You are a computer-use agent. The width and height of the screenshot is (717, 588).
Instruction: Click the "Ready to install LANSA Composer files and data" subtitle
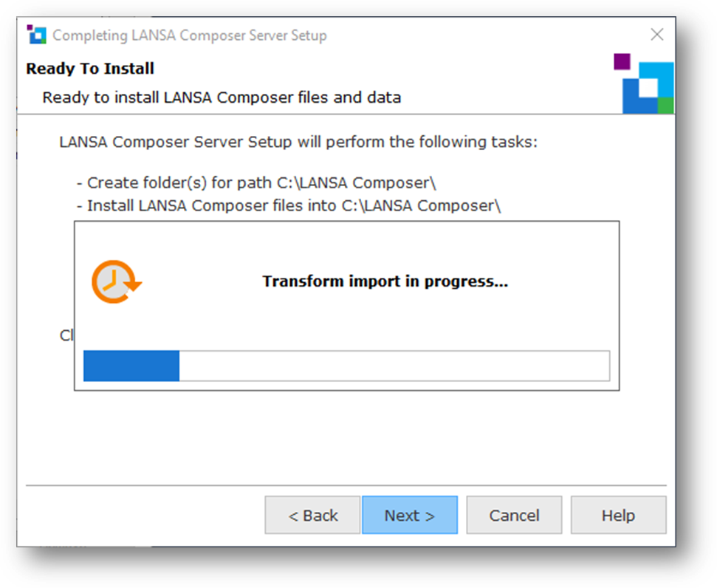tap(222, 98)
